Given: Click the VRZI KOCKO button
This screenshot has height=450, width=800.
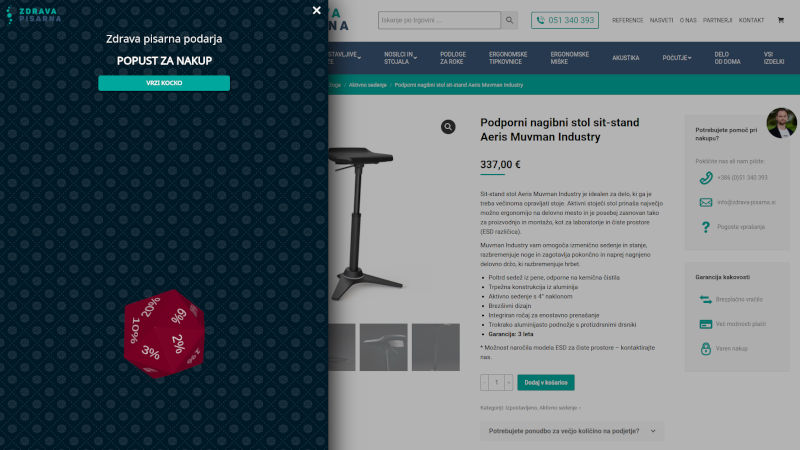Looking at the screenshot, I should click(164, 83).
